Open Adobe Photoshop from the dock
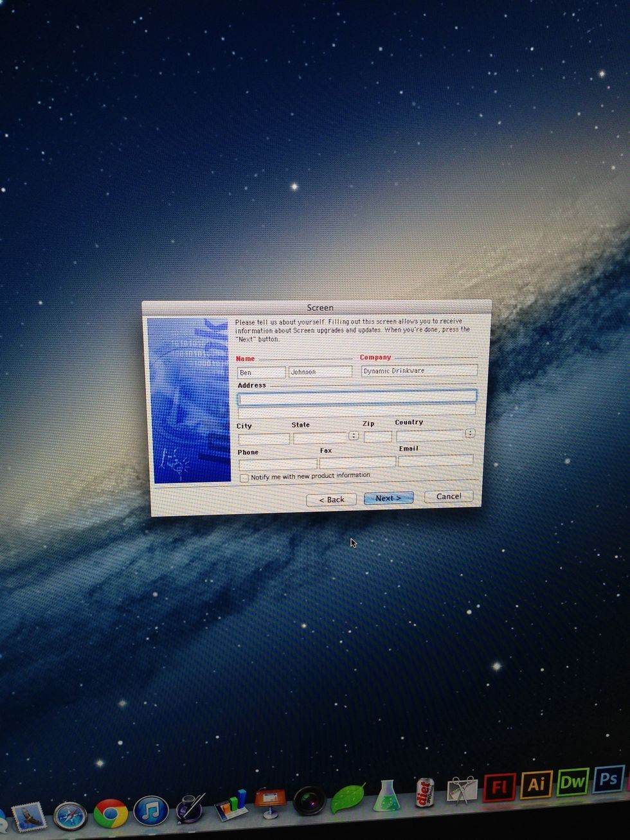The width and height of the screenshot is (630, 840). click(x=607, y=779)
